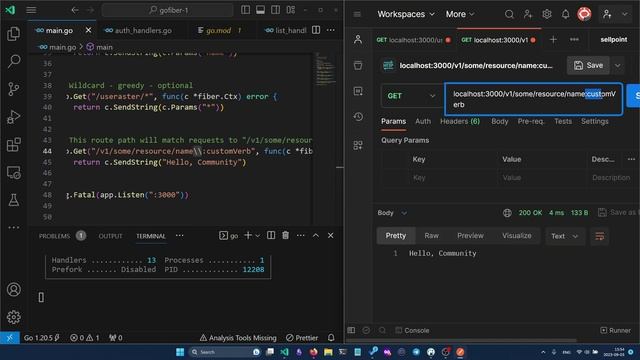Open the GET method dropdown
This screenshot has height=360, width=640.
410,96
